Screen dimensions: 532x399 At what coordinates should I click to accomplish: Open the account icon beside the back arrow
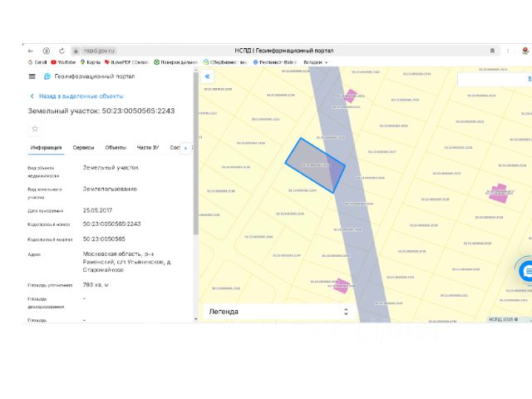(x=47, y=51)
